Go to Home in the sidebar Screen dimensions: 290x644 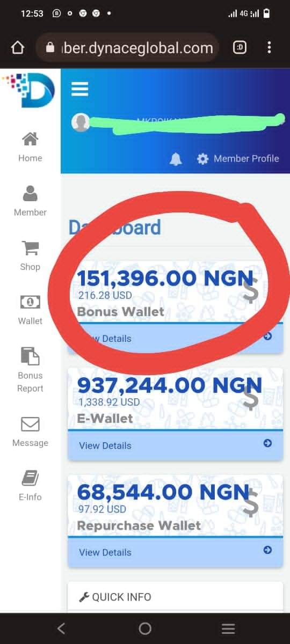(x=30, y=147)
